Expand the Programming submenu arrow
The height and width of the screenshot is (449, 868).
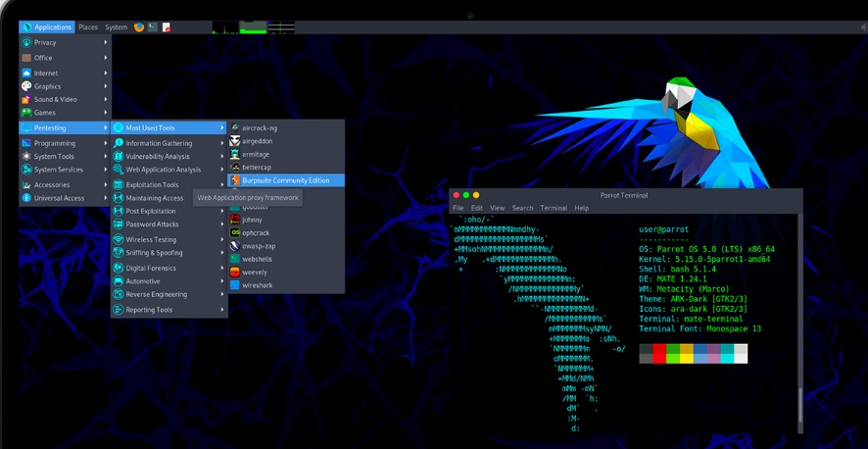(x=105, y=143)
